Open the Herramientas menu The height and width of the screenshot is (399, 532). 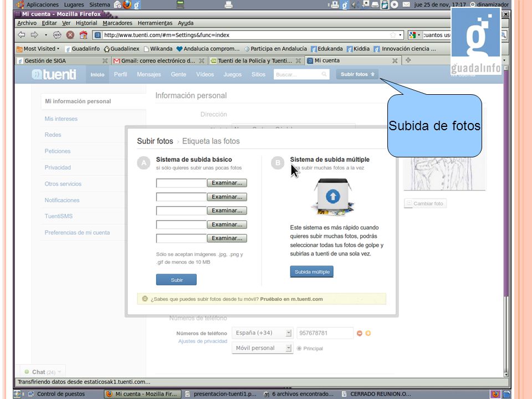155,23
